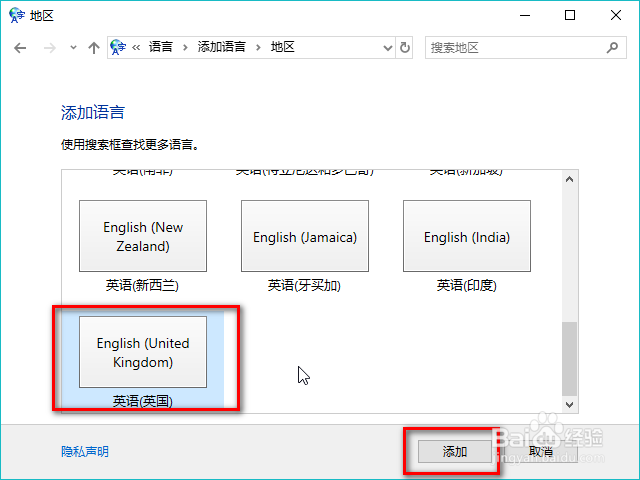640x480 pixels.
Task: Navigate to 语言 breadcrumb
Action: click(160, 47)
